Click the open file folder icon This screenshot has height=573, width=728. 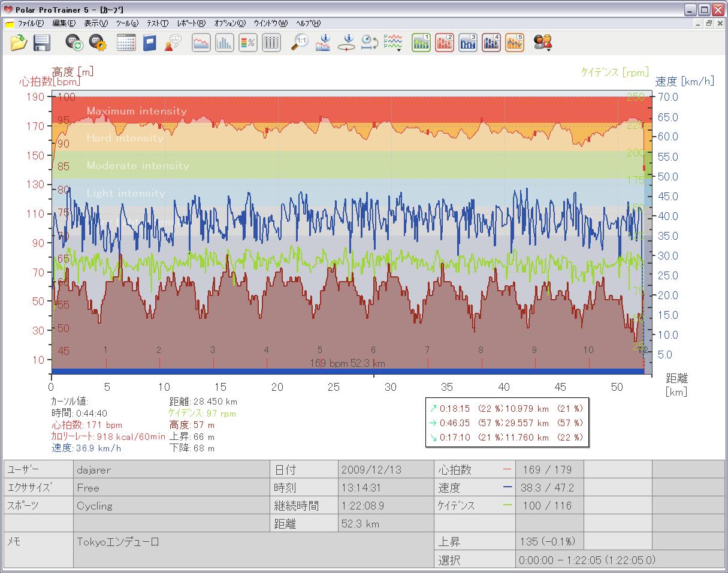pyautogui.click(x=19, y=43)
